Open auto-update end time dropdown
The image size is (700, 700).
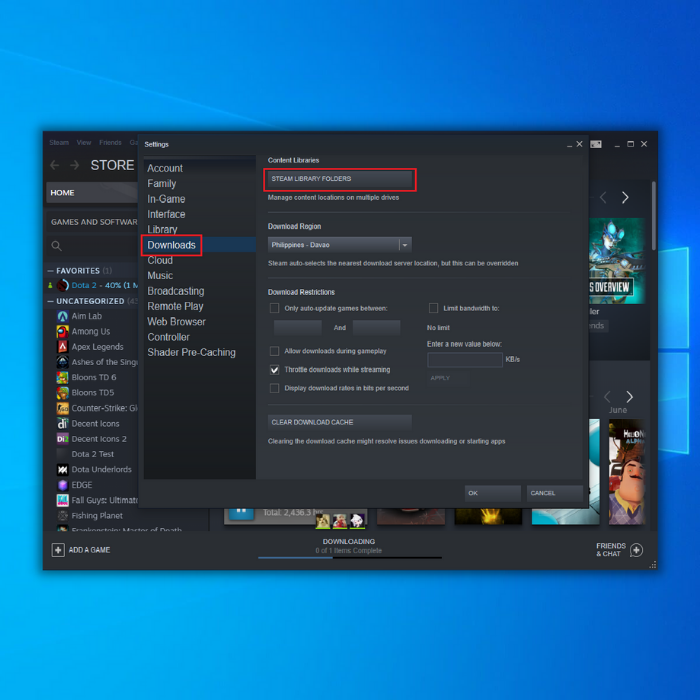376,328
